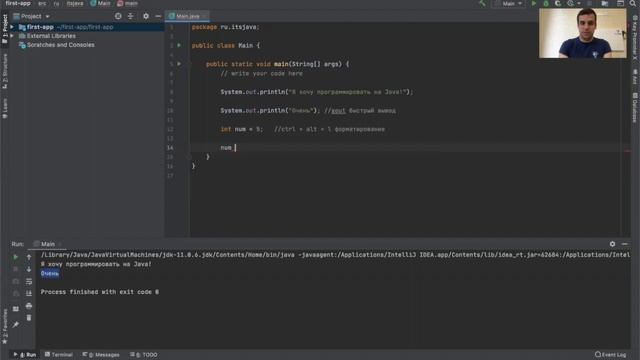This screenshot has width=640, height=360.
Task: Click run gutter icon beside main method
Action: coord(179,64)
